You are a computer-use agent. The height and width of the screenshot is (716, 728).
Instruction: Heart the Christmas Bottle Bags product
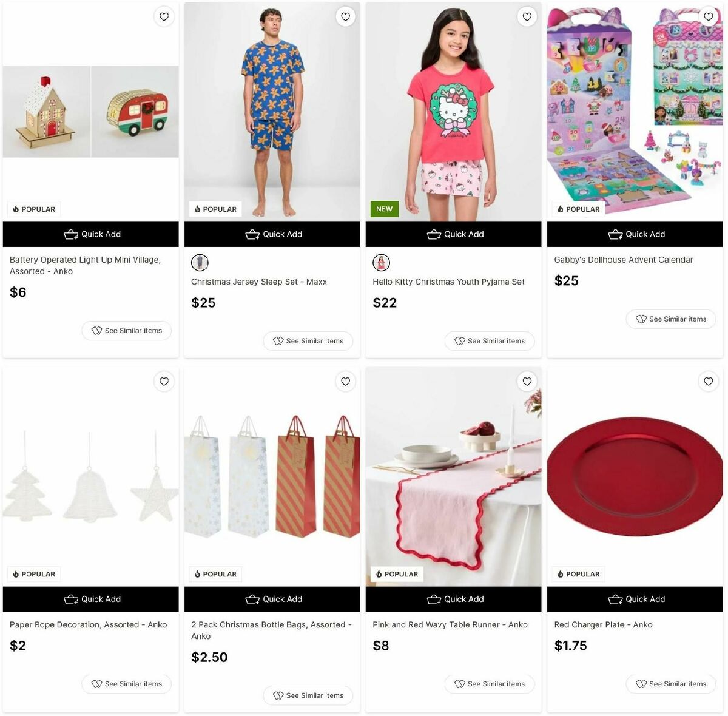345,382
